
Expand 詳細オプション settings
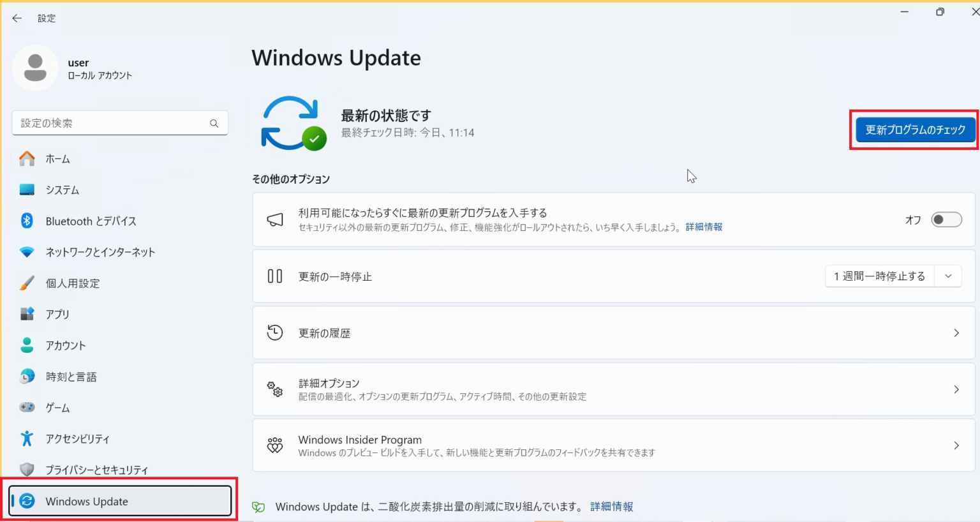click(612, 389)
